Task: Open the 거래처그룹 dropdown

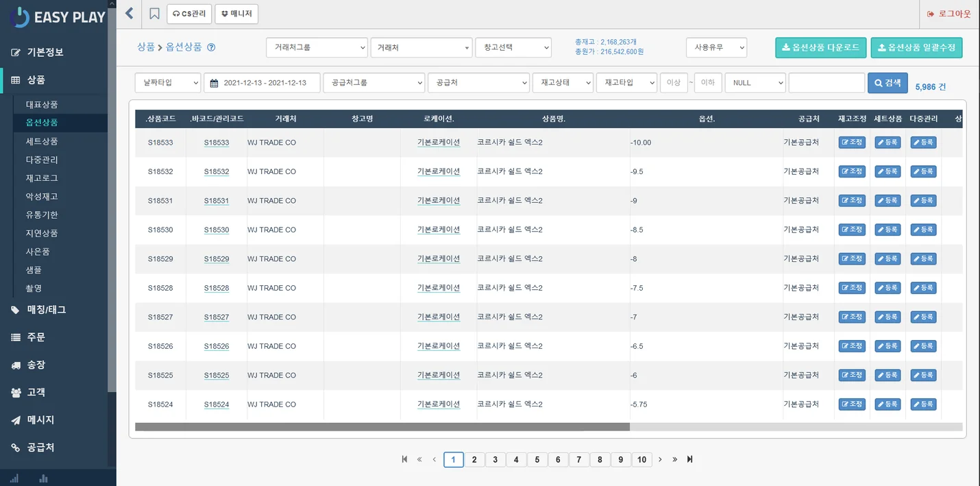Action: pyautogui.click(x=317, y=47)
